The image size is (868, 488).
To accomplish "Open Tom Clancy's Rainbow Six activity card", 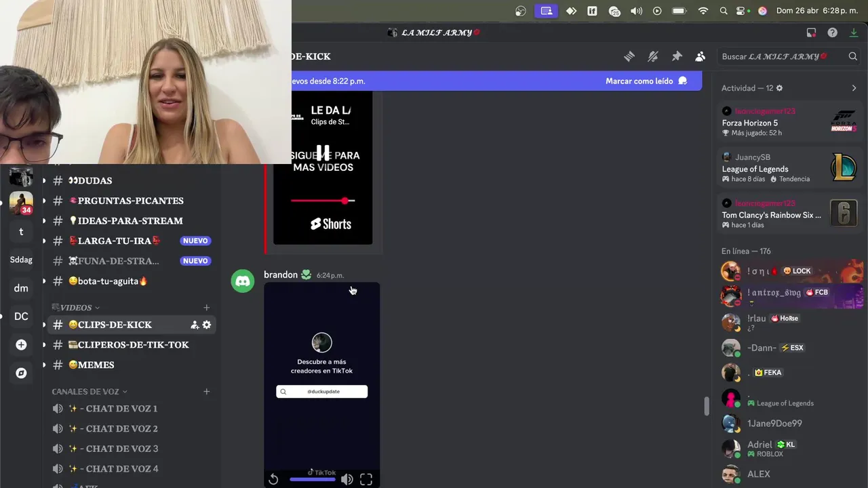I will coord(790,214).
